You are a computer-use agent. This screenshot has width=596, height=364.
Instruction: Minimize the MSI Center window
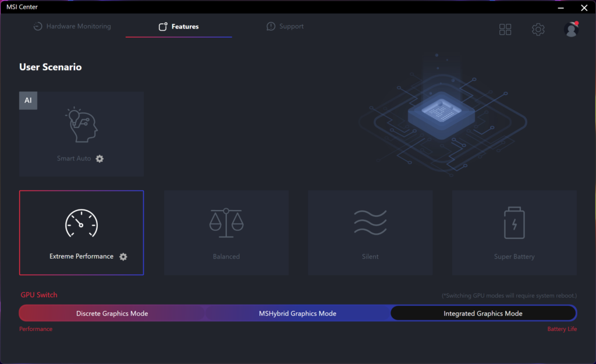click(560, 7)
